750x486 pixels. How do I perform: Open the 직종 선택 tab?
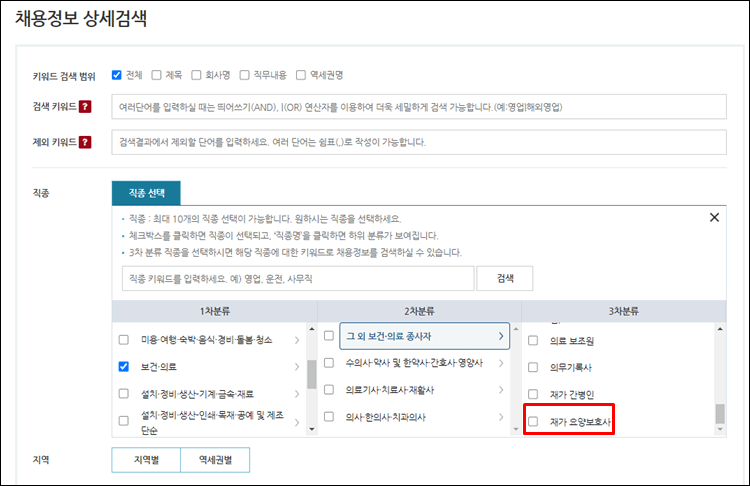(146, 191)
